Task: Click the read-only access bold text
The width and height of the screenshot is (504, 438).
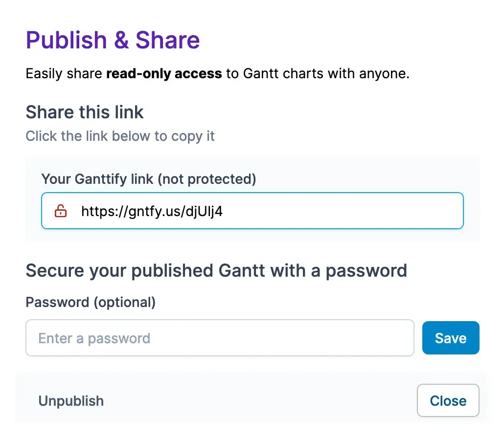Action: tap(163, 73)
